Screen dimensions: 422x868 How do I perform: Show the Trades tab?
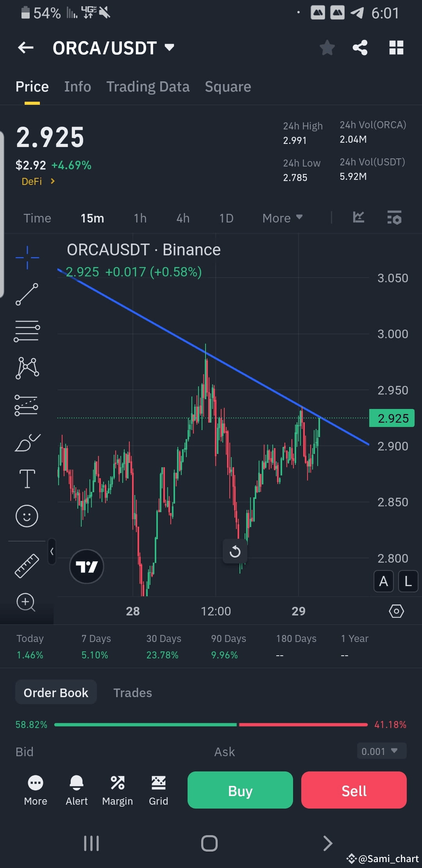click(132, 693)
